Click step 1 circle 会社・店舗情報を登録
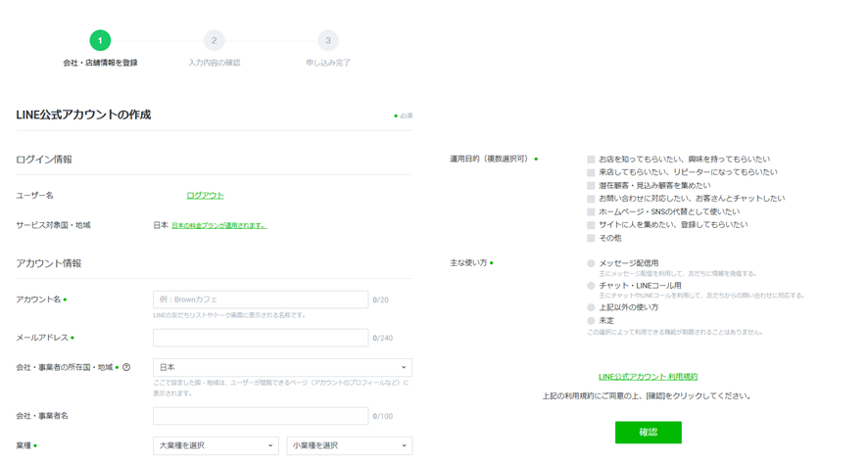The image size is (868, 461). (100, 40)
